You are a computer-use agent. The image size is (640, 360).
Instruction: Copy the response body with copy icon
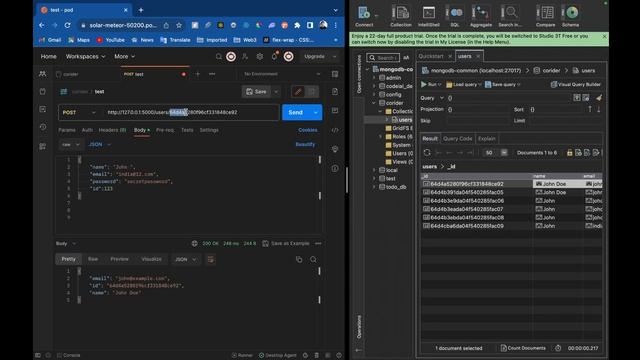pos(299,259)
